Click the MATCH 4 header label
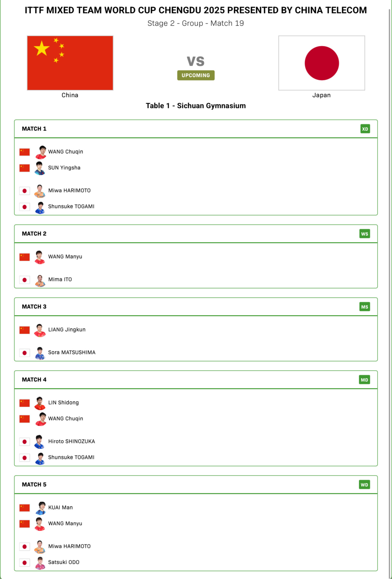 tap(34, 380)
